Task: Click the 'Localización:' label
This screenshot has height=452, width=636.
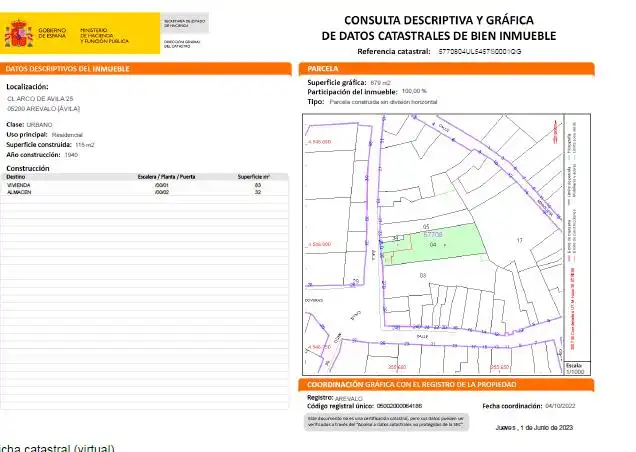Action: click(27, 86)
